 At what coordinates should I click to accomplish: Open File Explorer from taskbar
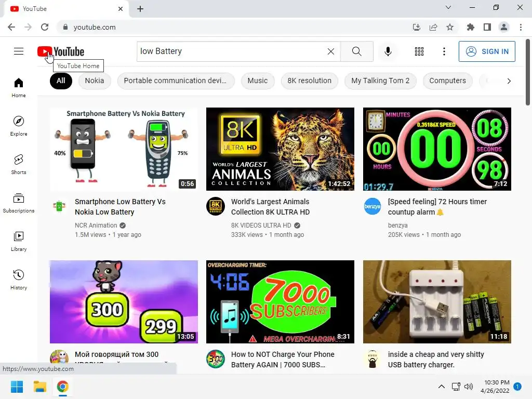39,387
